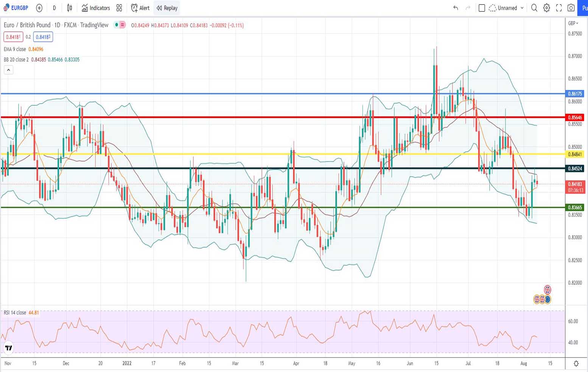588x372 pixels.
Task: Click the TradingView logo at bottom left
Action: click(x=8, y=348)
